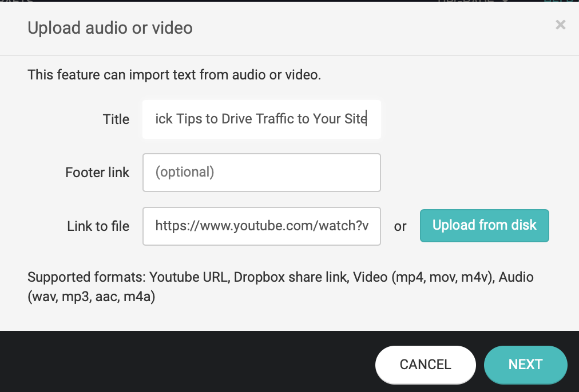579x392 pixels.
Task: Click the youtube.com URL text
Action: click(x=262, y=226)
